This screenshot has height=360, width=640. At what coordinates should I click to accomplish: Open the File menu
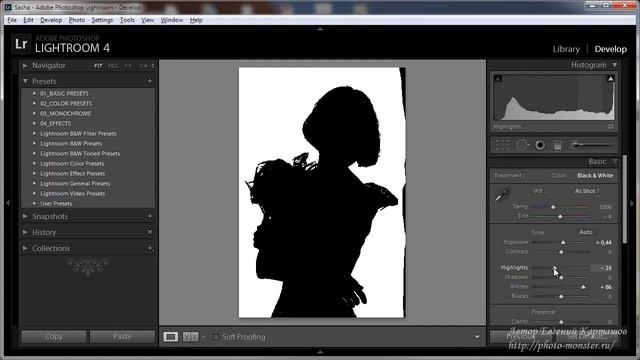pyautogui.click(x=12, y=20)
